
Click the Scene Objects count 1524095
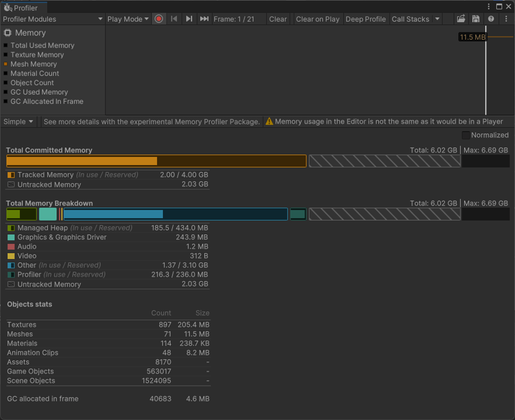point(156,381)
